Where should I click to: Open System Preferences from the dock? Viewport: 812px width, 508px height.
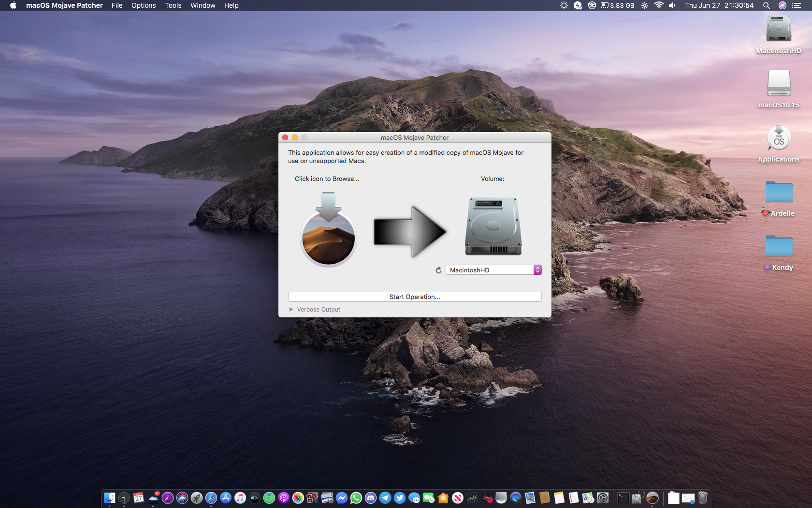click(x=603, y=497)
